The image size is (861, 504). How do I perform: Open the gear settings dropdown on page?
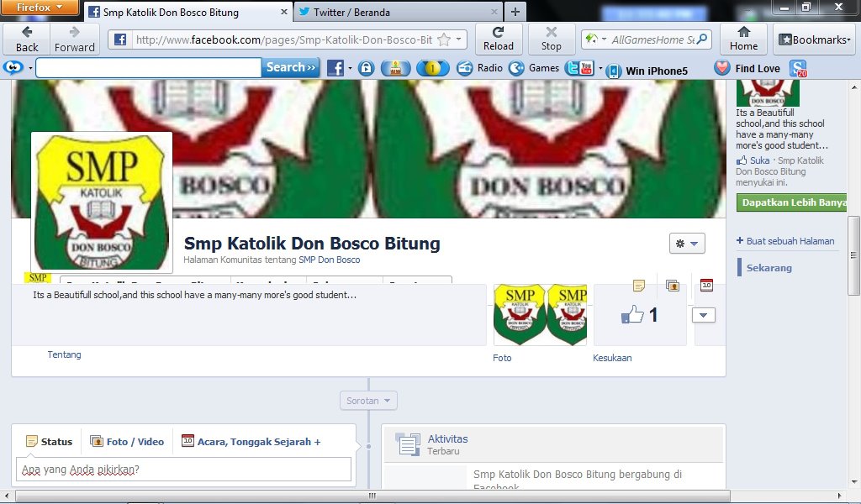pyautogui.click(x=687, y=244)
